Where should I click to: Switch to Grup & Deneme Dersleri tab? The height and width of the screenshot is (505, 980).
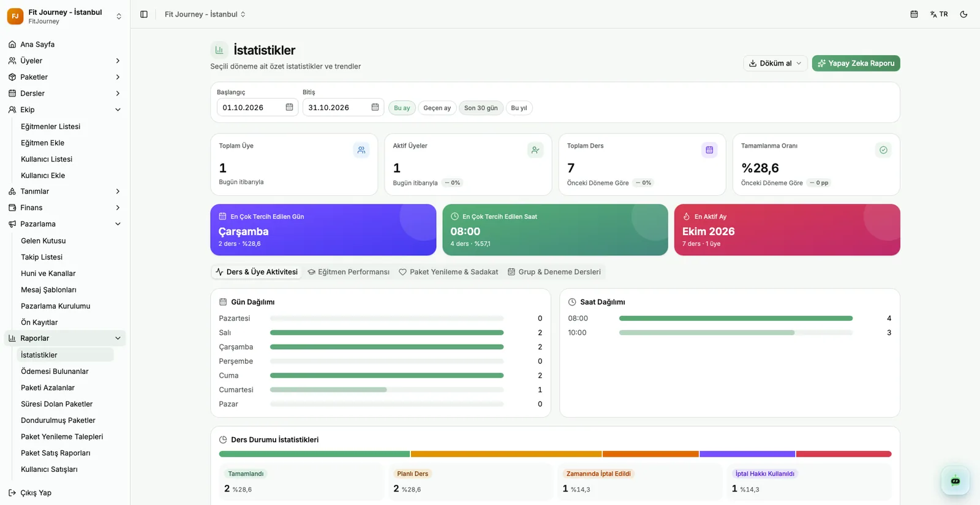554,272
